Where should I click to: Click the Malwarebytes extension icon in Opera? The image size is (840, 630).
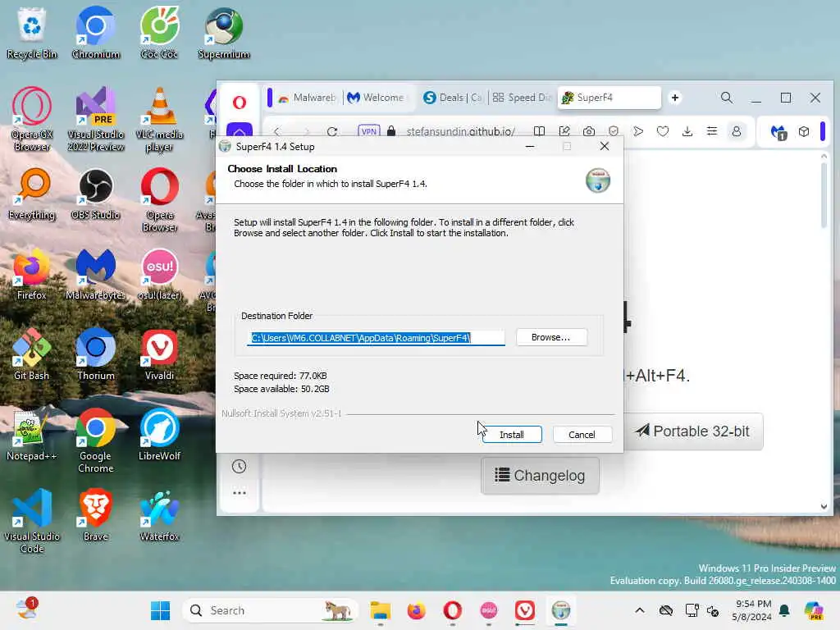pos(778,132)
